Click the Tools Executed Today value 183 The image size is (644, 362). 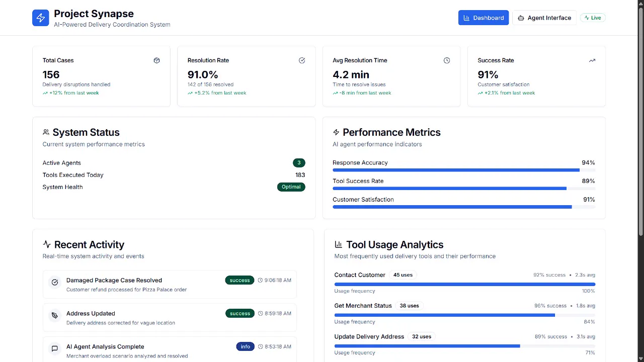click(x=300, y=175)
